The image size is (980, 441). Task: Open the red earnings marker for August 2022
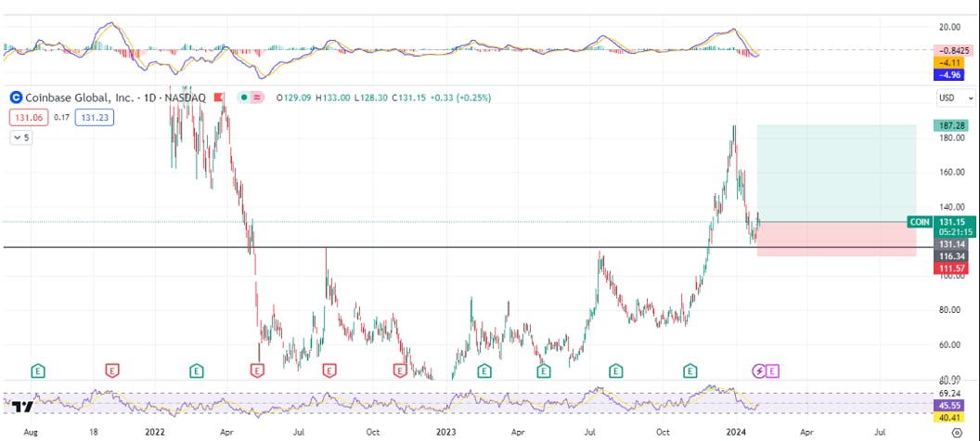pos(329,371)
